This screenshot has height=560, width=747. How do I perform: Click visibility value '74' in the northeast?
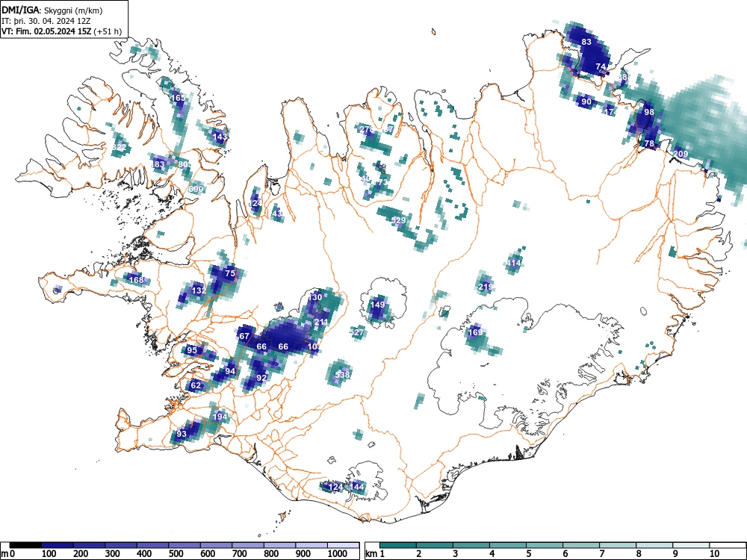pos(601,66)
